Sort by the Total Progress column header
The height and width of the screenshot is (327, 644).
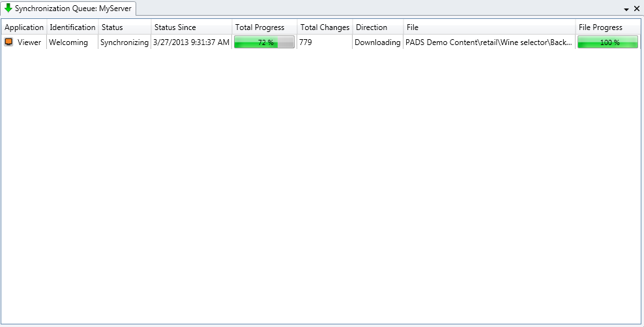tap(265, 27)
